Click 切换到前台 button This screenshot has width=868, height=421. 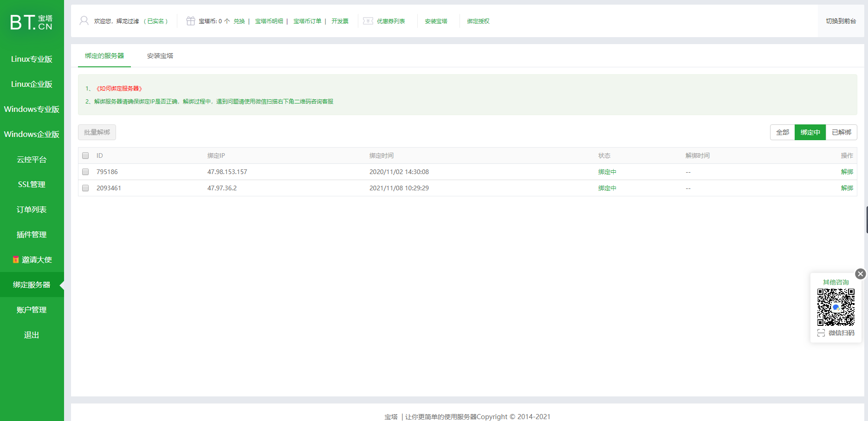841,21
